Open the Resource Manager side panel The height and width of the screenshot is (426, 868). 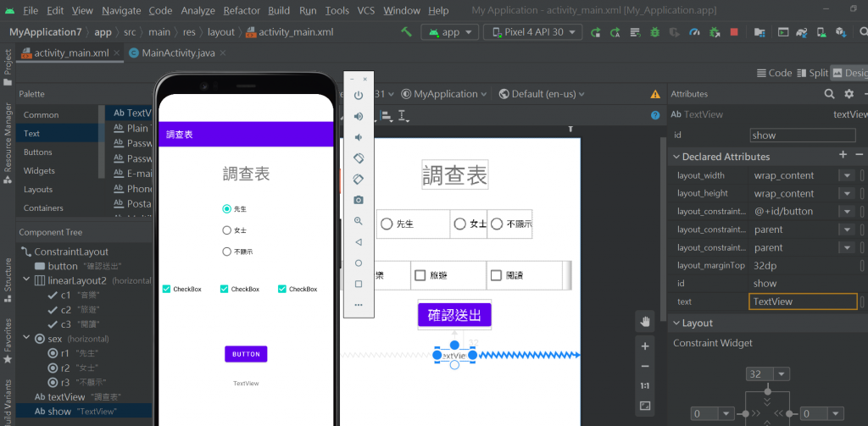click(x=8, y=143)
